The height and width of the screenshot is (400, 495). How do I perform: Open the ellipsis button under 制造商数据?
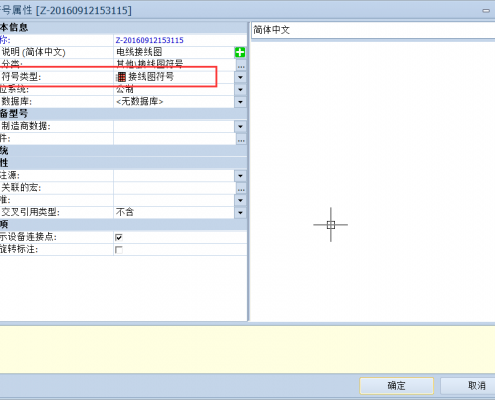pos(241,139)
